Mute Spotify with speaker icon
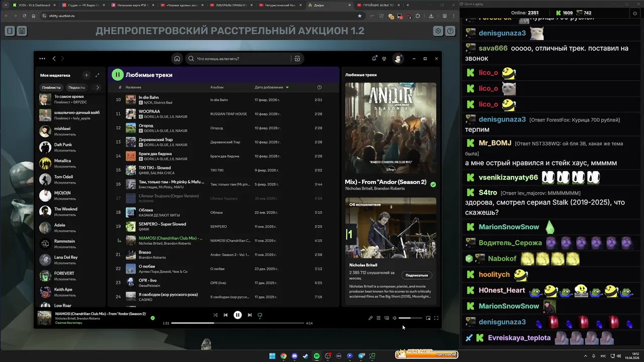Image resolution: width=644 pixels, height=362 pixels. tap(394, 318)
